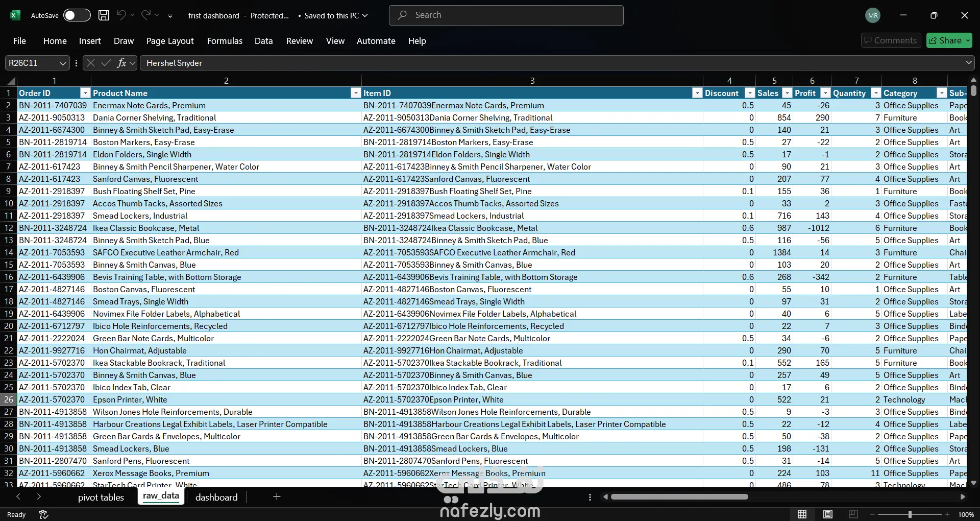The height and width of the screenshot is (521, 980).
Task: Click the horizontal scroll right arrow
Action: pos(963,496)
